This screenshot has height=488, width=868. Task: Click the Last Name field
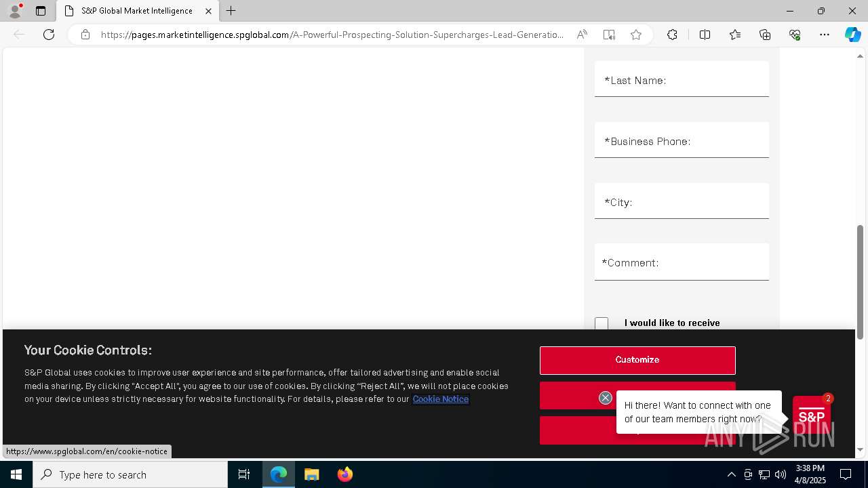(682, 79)
